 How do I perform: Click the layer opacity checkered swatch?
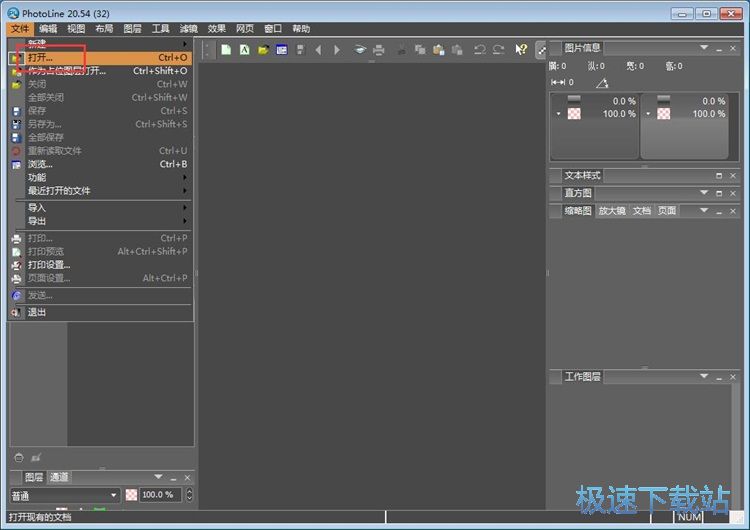(x=131, y=495)
